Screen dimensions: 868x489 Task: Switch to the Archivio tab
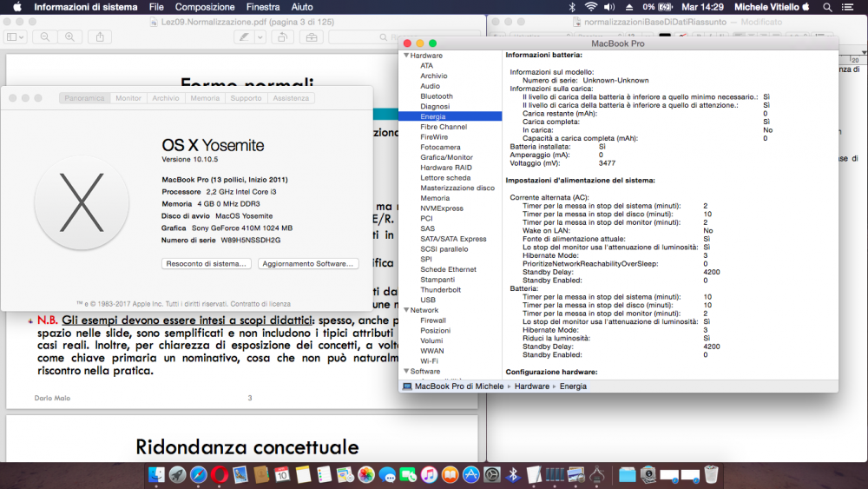click(166, 98)
